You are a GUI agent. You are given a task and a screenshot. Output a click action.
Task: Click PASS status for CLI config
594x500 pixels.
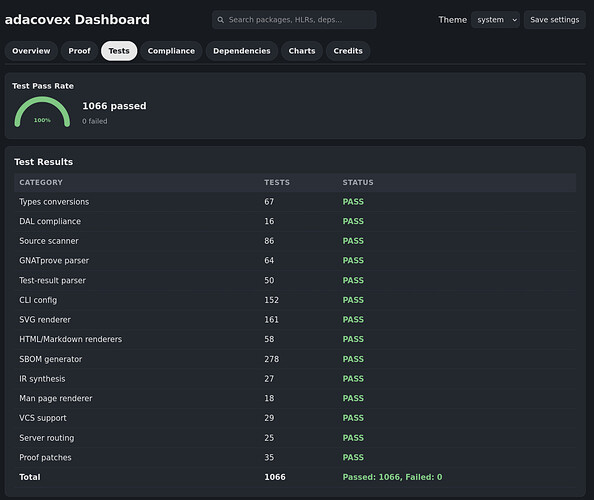pos(353,300)
